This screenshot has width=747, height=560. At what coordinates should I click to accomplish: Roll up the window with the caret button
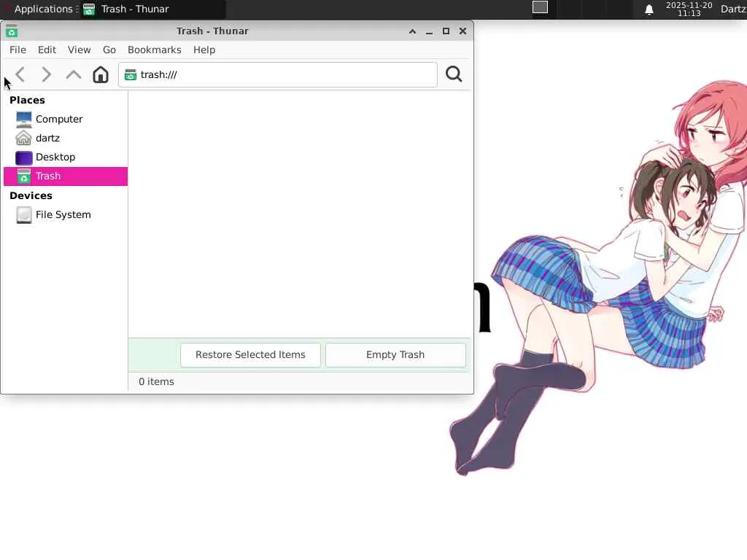tap(413, 31)
